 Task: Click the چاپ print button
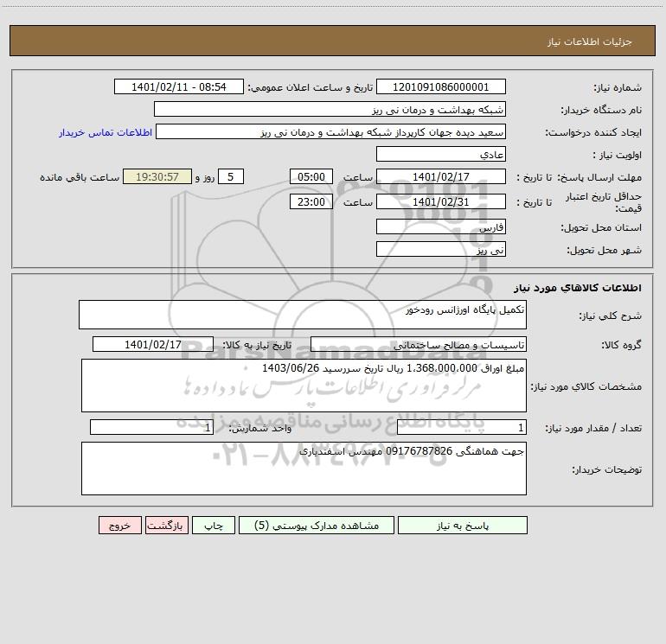coord(214,525)
